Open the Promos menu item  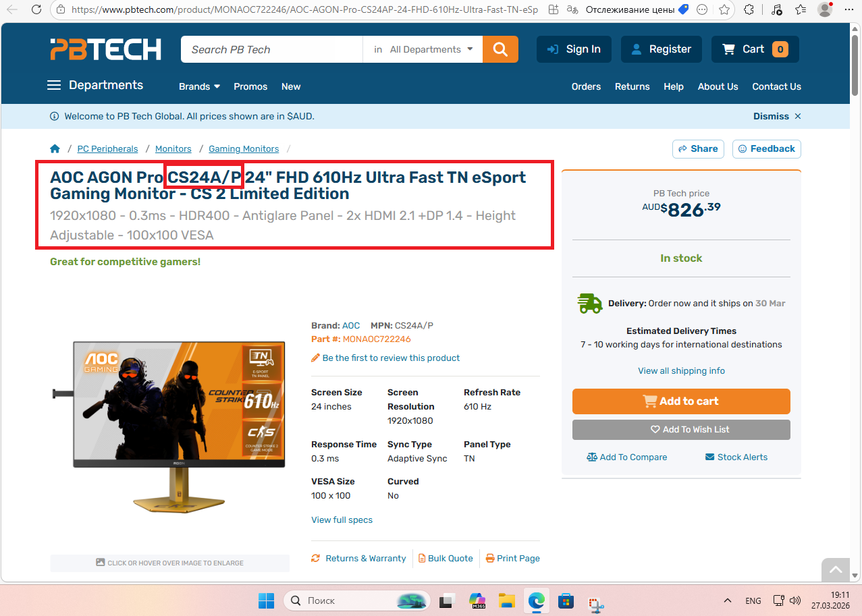tap(250, 86)
